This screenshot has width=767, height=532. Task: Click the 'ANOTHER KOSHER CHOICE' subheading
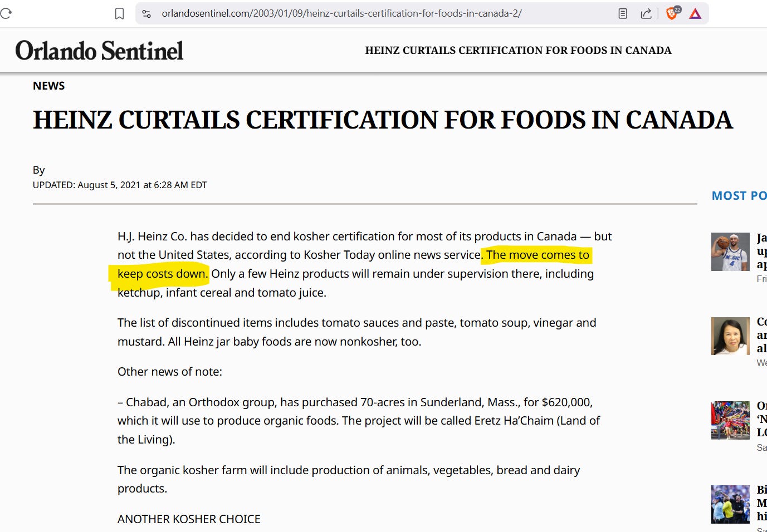point(189,519)
